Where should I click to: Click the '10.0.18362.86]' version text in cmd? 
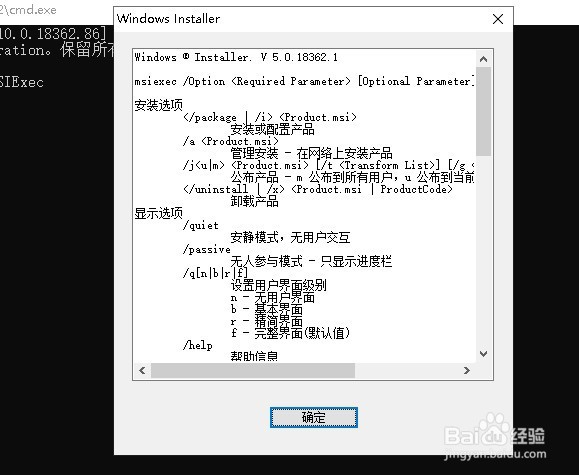(53, 34)
